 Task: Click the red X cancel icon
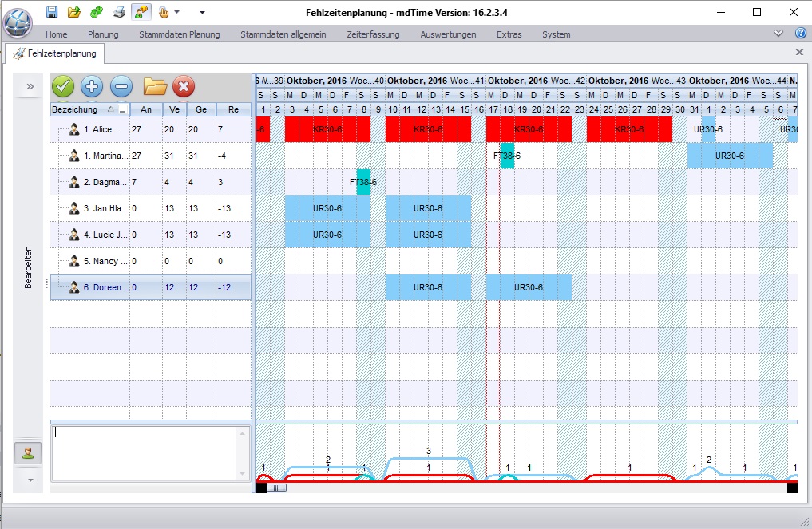pos(184,86)
